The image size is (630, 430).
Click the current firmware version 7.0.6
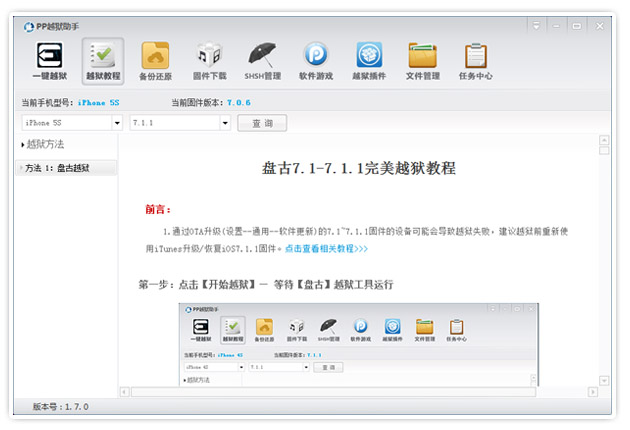(239, 103)
